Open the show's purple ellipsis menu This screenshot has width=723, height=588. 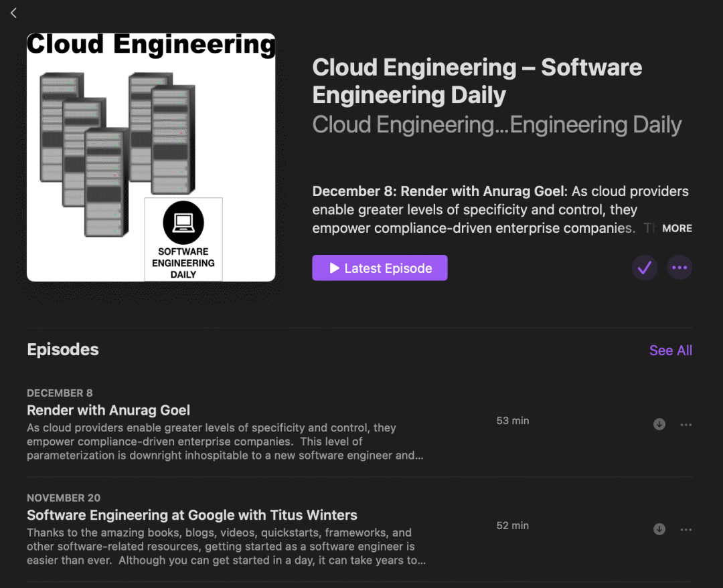[679, 268]
